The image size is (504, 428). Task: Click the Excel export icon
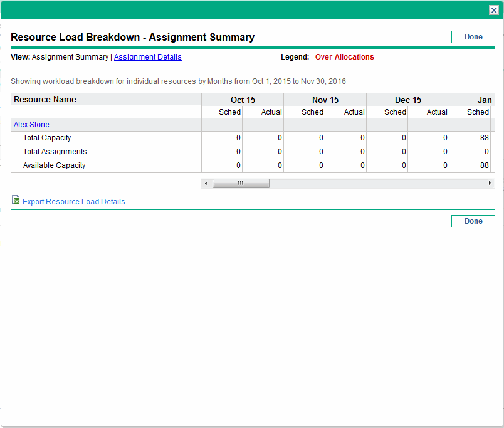16,201
